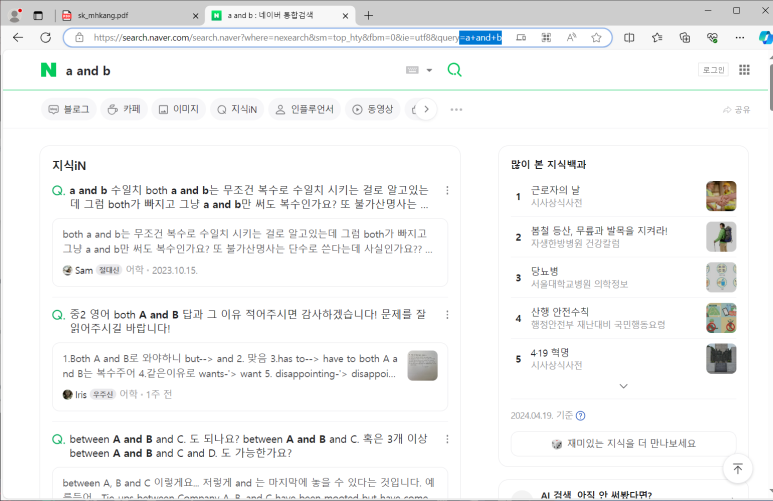
Task: Open options menu for '중2 영어' question
Action: [x=447, y=315]
